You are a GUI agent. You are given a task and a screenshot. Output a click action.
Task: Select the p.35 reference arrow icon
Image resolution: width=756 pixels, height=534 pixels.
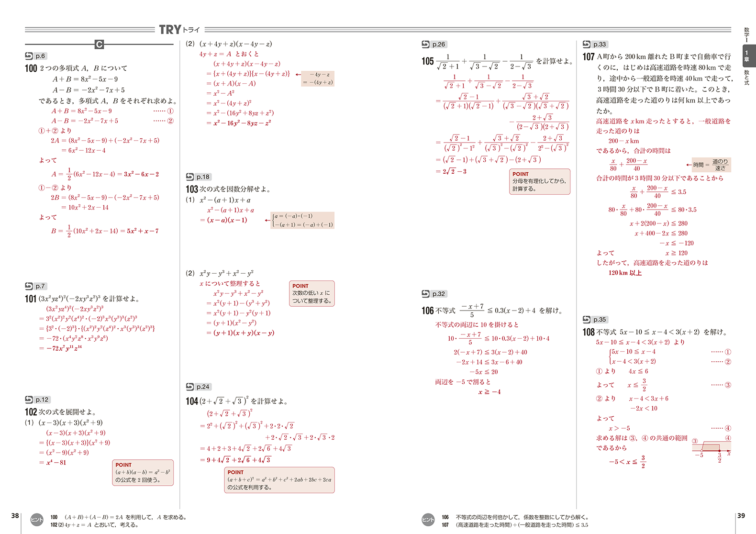pos(587,320)
